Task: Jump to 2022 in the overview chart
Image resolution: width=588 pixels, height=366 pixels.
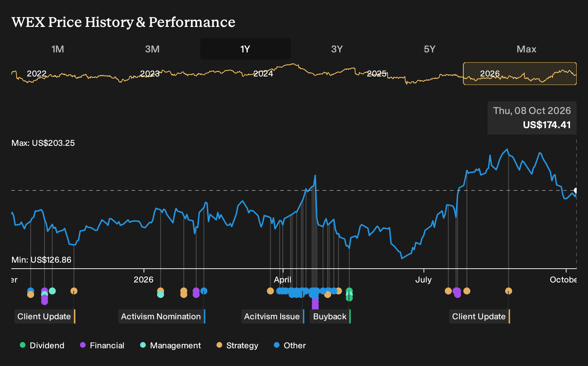Action: coord(37,74)
